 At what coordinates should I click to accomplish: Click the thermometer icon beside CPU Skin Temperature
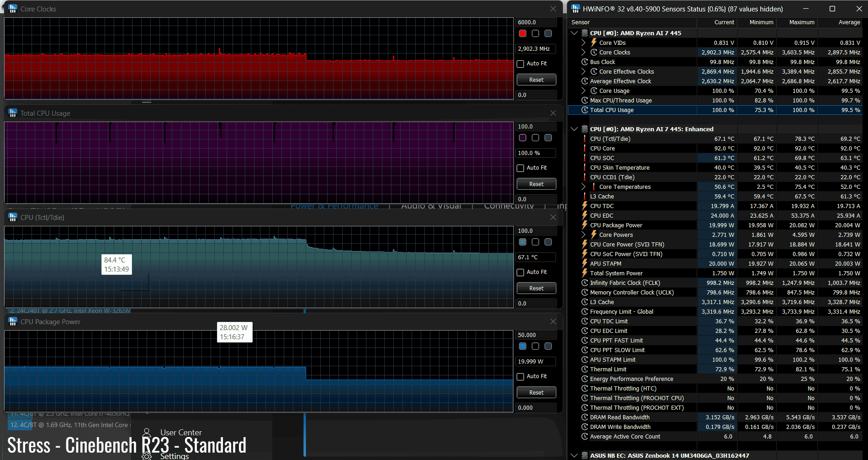[x=584, y=167]
